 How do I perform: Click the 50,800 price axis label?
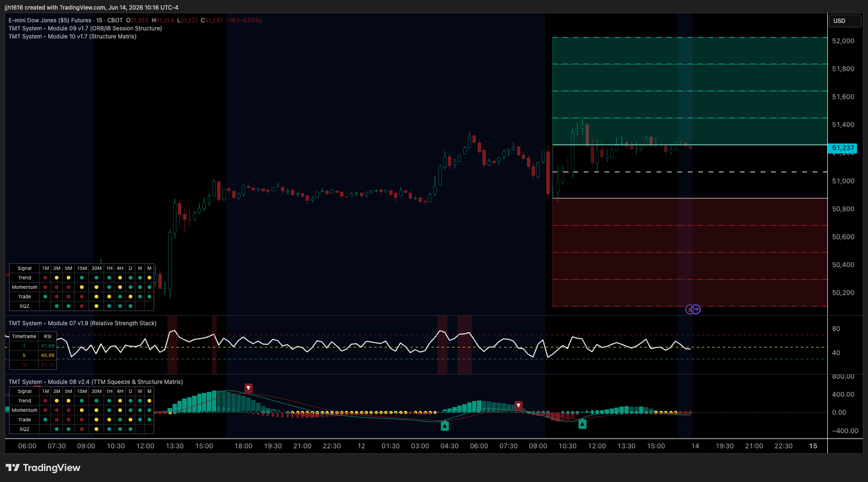point(843,209)
